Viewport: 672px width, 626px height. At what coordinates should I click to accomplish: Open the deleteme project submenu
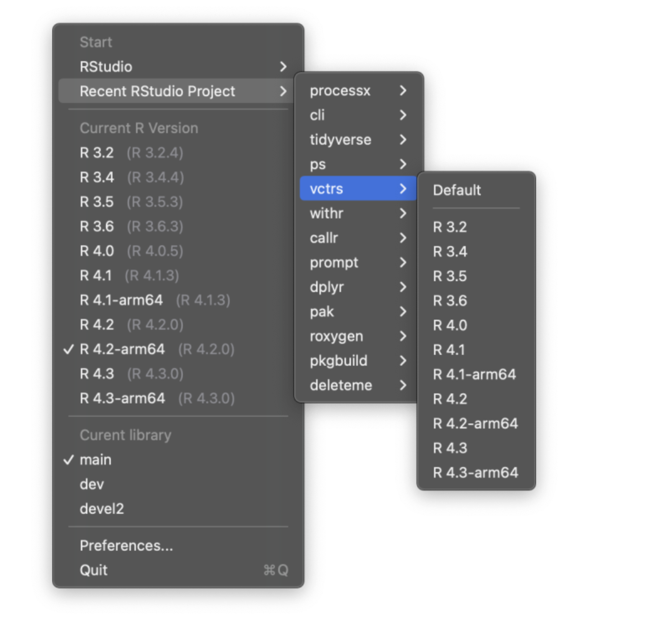pos(358,385)
